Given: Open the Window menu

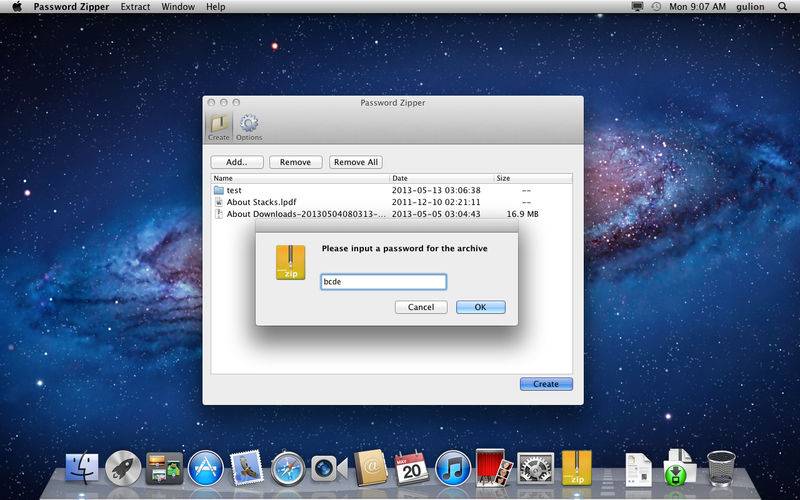Looking at the screenshot, I should pos(178,7).
